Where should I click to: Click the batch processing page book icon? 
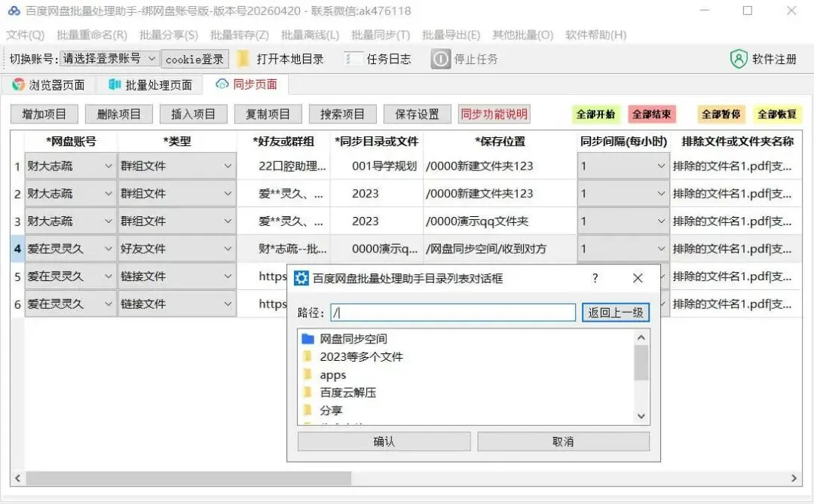click(115, 84)
